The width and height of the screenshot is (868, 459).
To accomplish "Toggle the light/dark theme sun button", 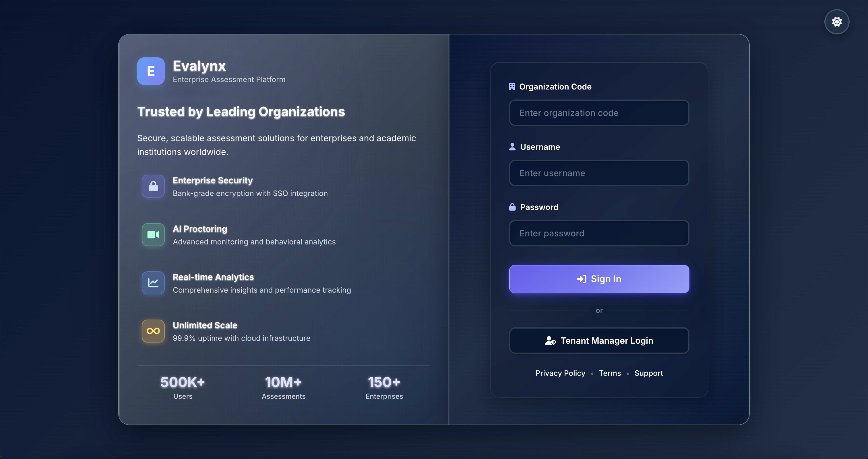I will (x=837, y=22).
